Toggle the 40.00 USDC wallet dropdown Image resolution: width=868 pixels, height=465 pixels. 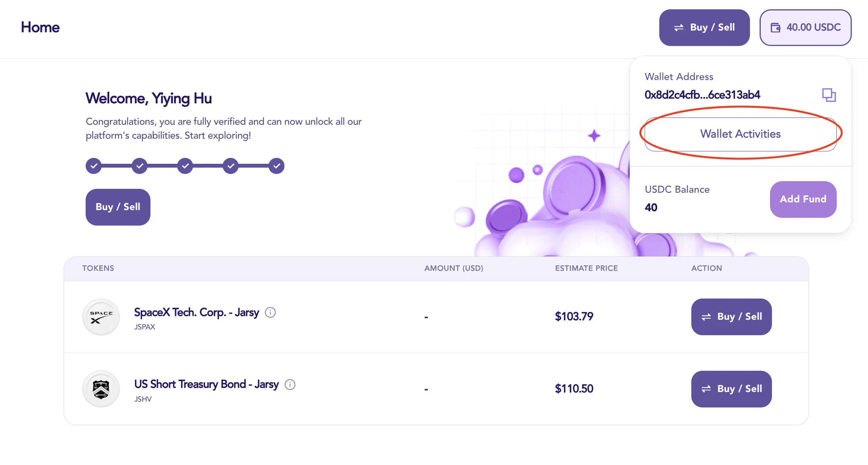(805, 28)
